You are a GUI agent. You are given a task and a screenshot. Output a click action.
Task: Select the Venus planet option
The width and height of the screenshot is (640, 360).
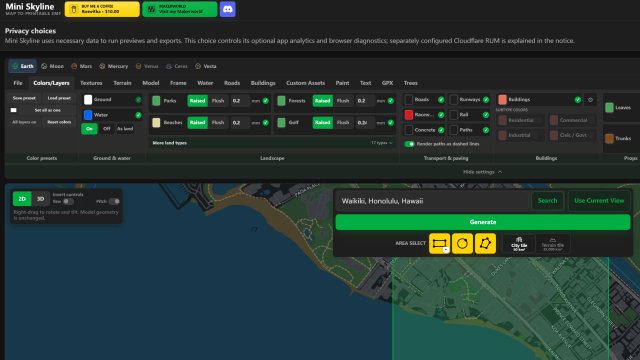(x=147, y=66)
